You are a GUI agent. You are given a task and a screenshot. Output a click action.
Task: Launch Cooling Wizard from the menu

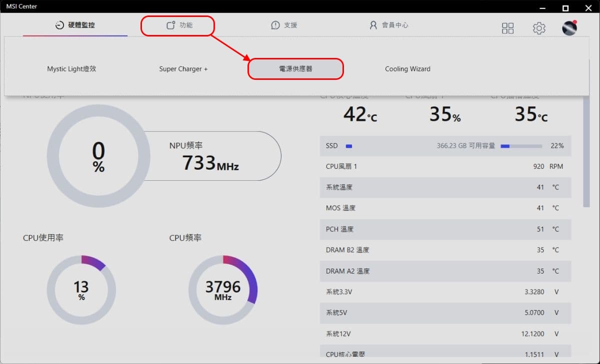pos(407,69)
